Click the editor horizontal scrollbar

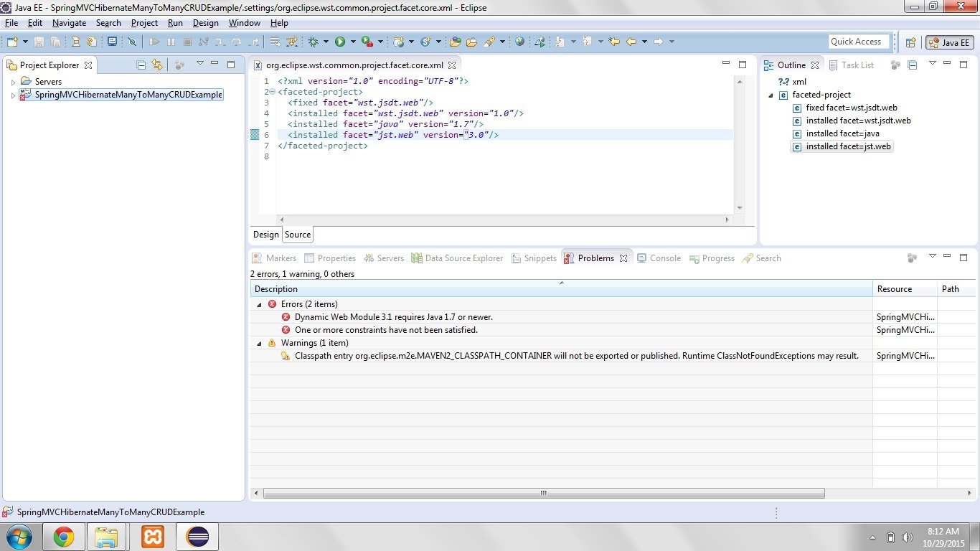[505, 220]
